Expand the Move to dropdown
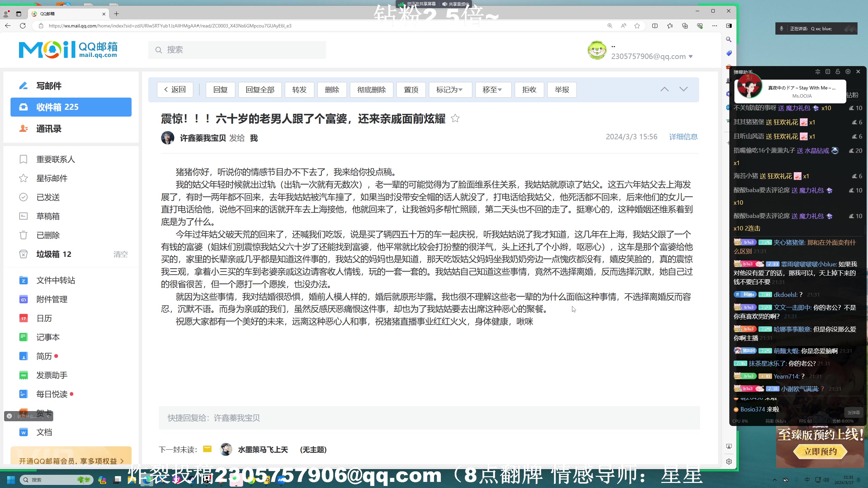 493,90
